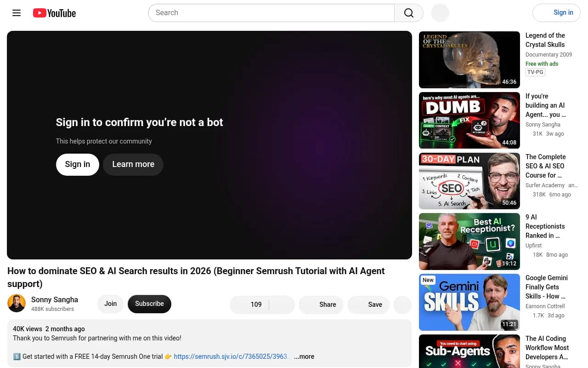This screenshot has width=588, height=368.
Task: Share this video
Action: [x=321, y=305]
